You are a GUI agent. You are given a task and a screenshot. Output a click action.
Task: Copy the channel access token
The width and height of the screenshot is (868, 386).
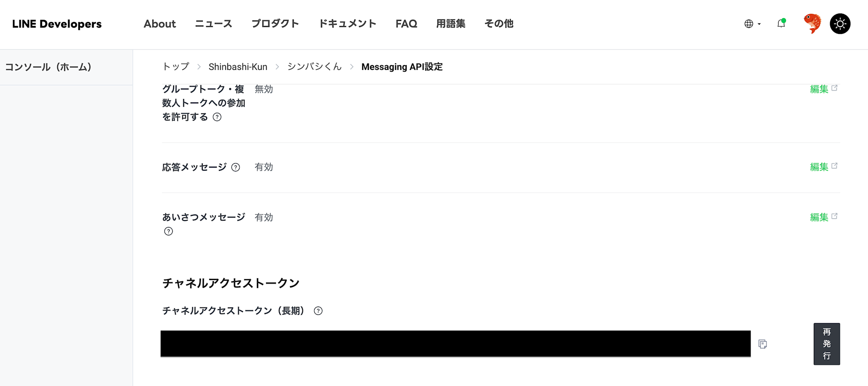(763, 344)
